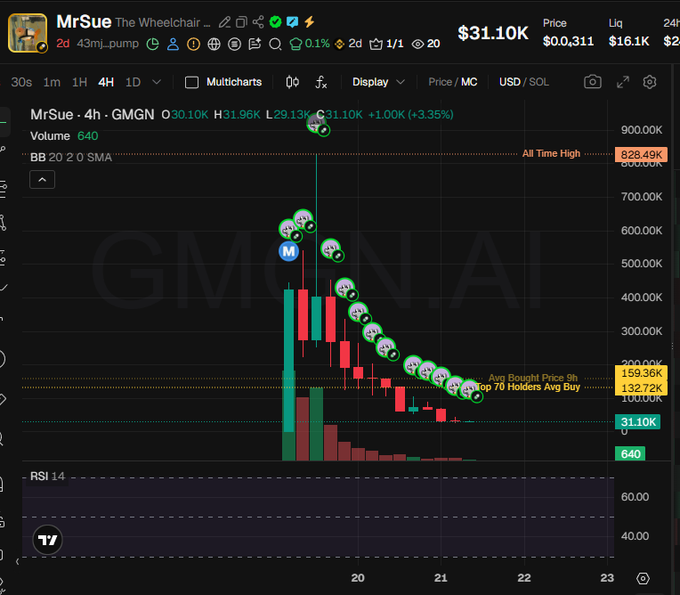Click the yellow lightning bolt icon
The height and width of the screenshot is (595, 680).
[x=309, y=22]
